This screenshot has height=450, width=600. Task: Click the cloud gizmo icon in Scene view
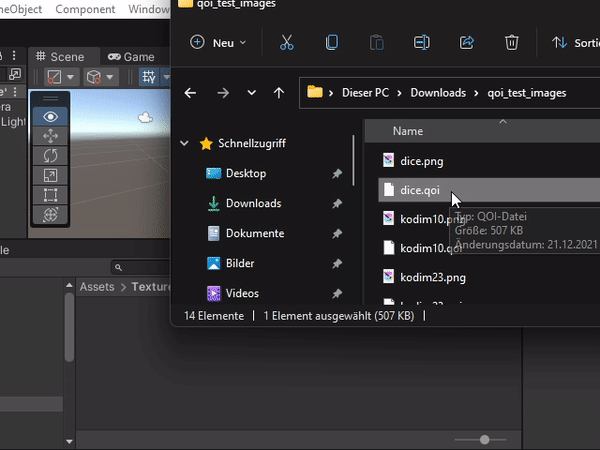pyautogui.click(x=145, y=117)
